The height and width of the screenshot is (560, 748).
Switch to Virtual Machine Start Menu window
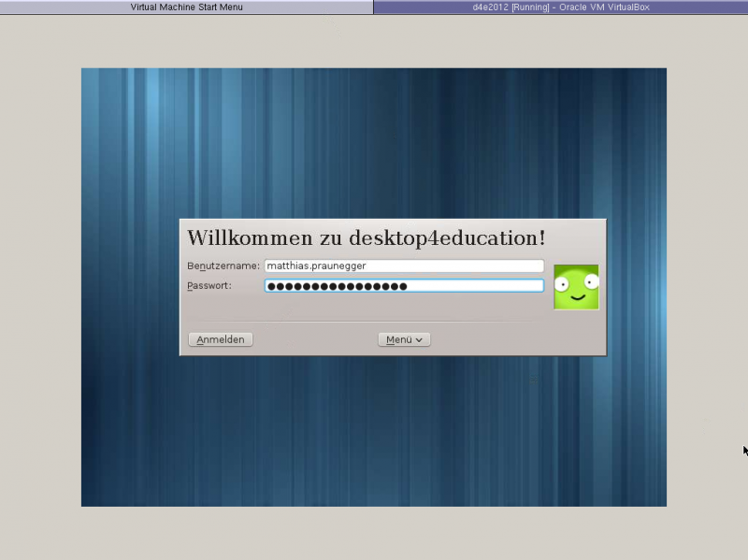point(186,7)
